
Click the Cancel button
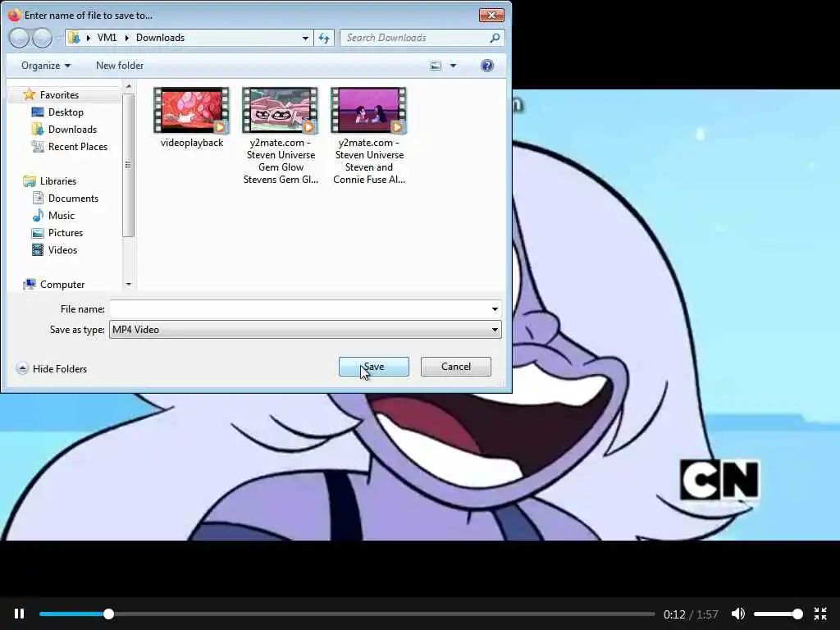[x=456, y=367]
